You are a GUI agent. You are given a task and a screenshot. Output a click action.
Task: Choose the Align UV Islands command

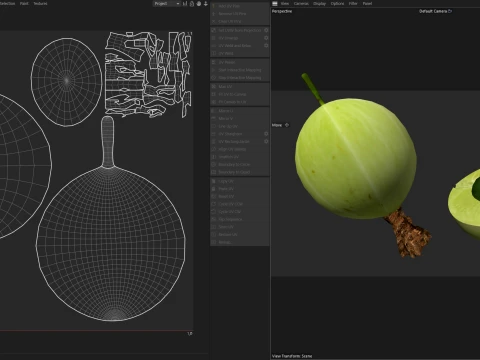point(240,149)
